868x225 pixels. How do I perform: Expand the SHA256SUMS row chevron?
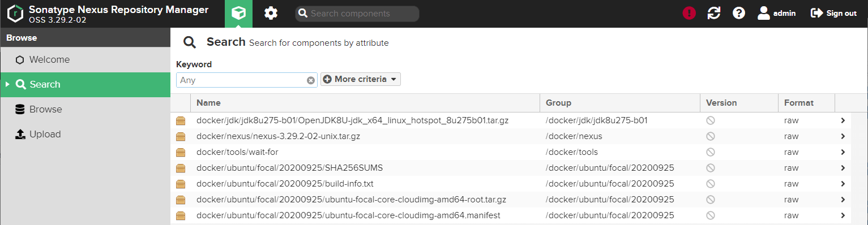pyautogui.click(x=843, y=168)
